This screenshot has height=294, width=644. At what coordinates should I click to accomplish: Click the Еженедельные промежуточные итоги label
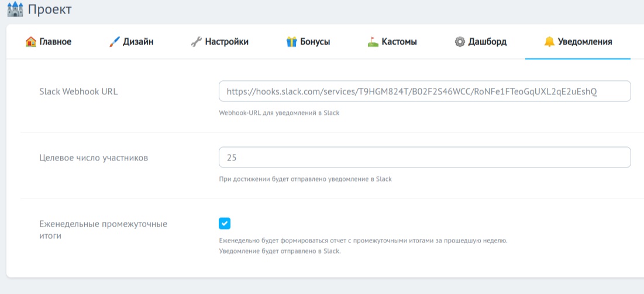[103, 230]
